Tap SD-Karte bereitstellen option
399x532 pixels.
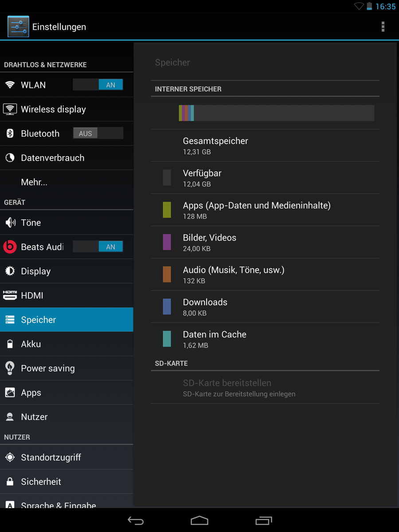click(265, 387)
